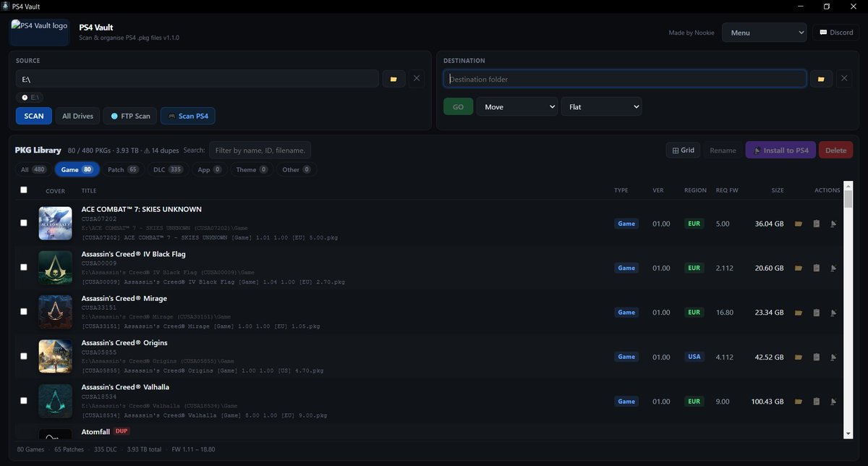Click the All Drives button
The height and width of the screenshot is (466, 868).
[x=77, y=116]
